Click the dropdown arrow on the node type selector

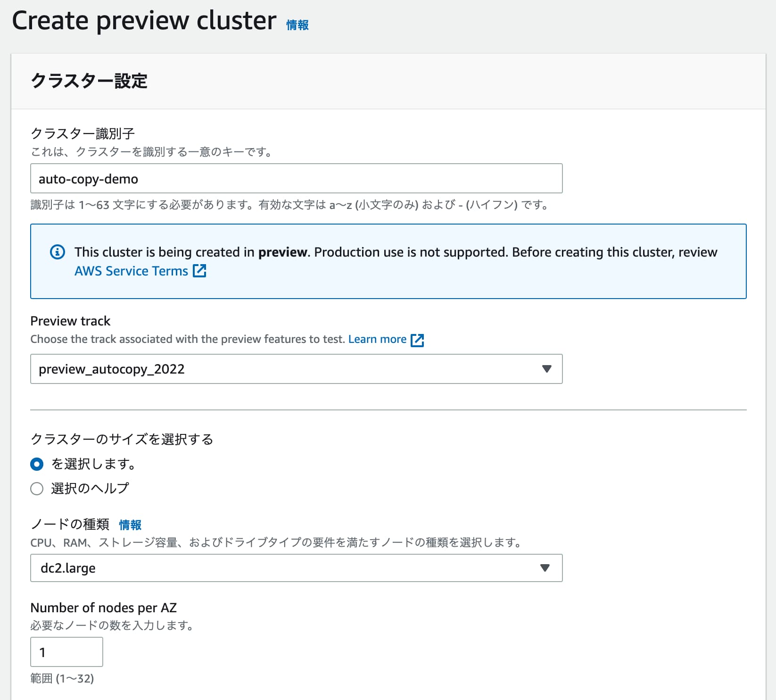545,568
